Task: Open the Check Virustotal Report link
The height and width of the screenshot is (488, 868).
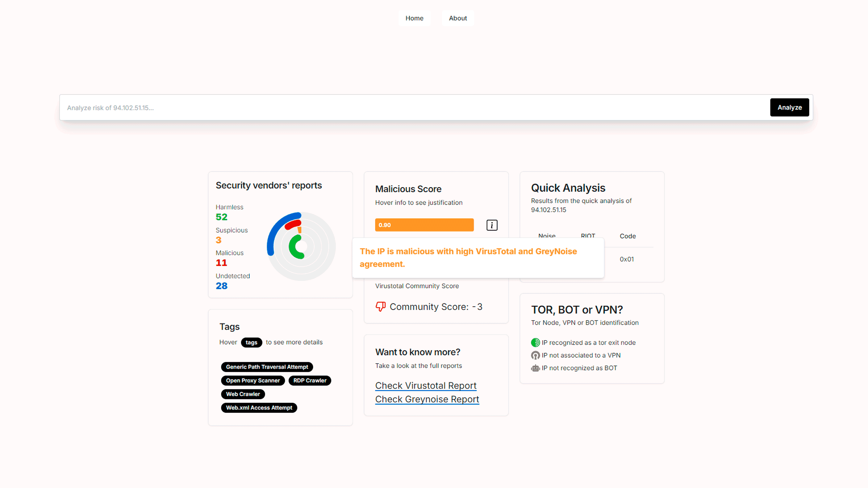Action: click(426, 386)
